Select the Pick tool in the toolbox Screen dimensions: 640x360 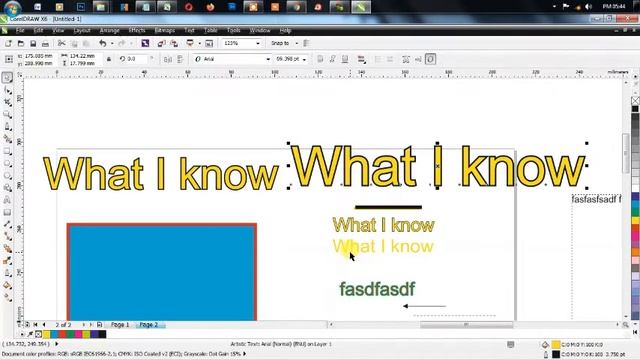[7, 78]
